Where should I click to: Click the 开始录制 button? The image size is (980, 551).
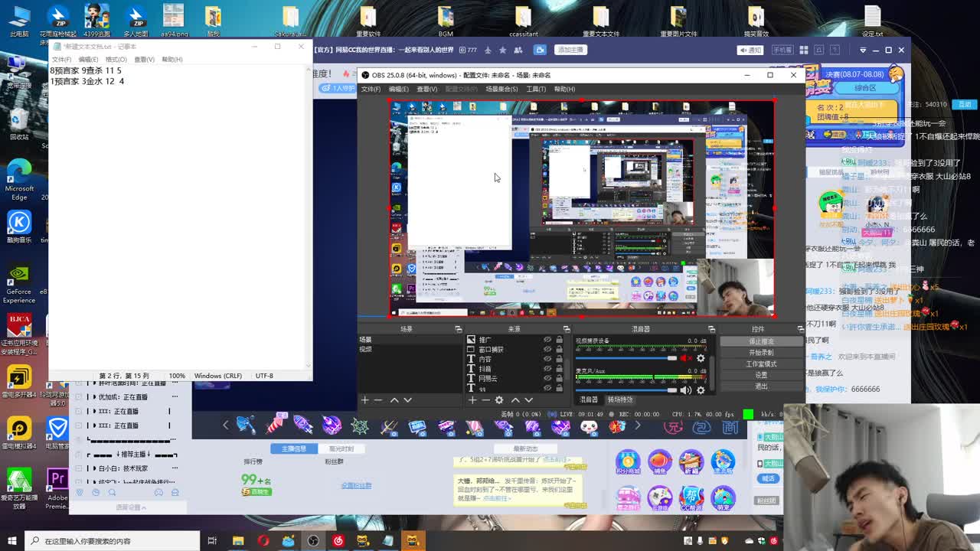760,353
